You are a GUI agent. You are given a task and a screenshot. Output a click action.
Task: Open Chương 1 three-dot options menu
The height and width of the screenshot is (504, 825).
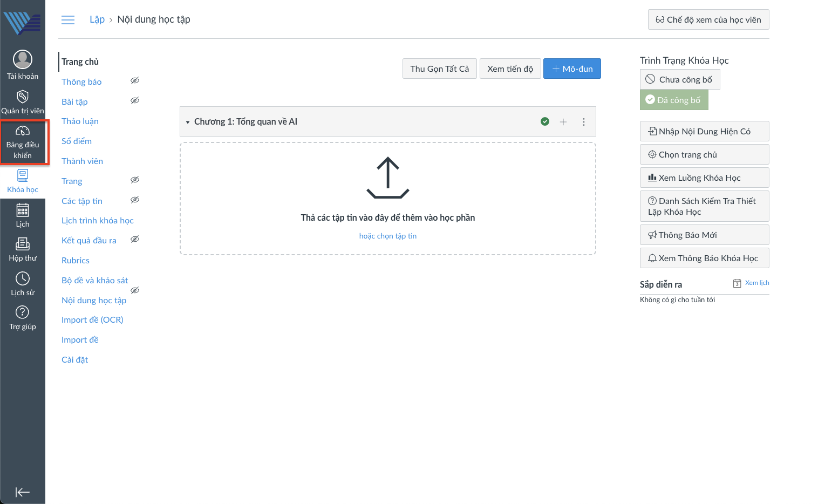(583, 122)
